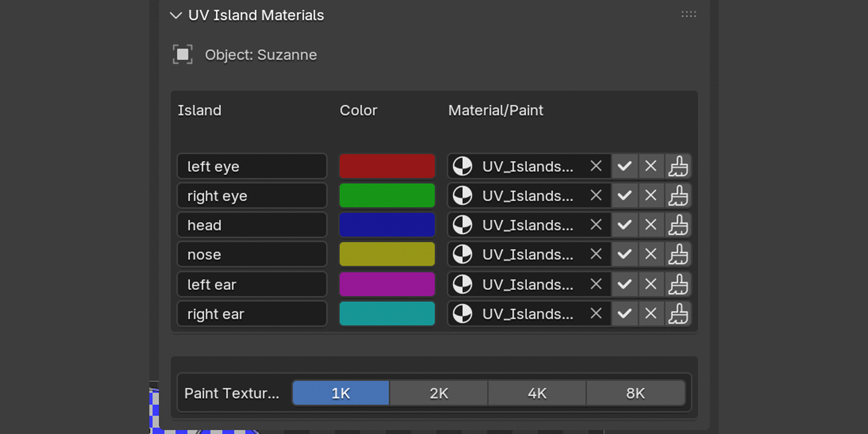Select 4K paint texture resolution
The height and width of the screenshot is (434, 868).
click(537, 393)
